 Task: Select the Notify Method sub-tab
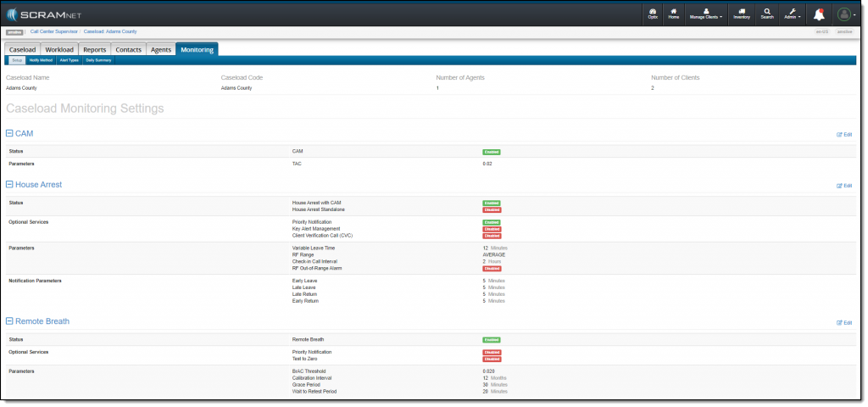click(41, 60)
